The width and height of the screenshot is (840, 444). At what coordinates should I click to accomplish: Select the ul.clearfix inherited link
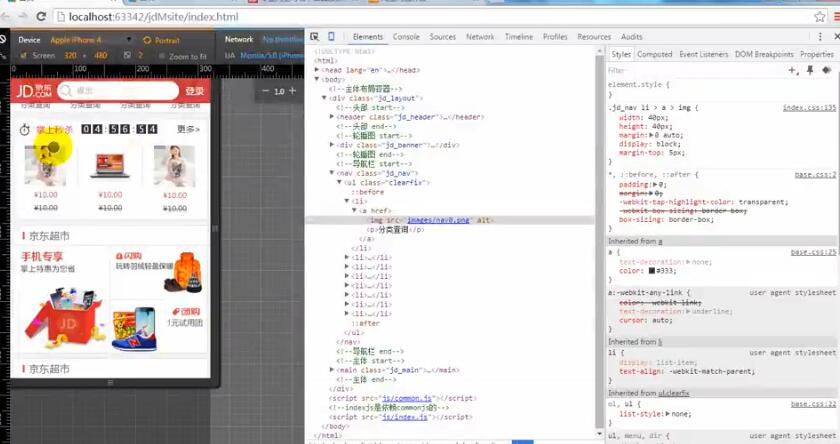[674, 393]
